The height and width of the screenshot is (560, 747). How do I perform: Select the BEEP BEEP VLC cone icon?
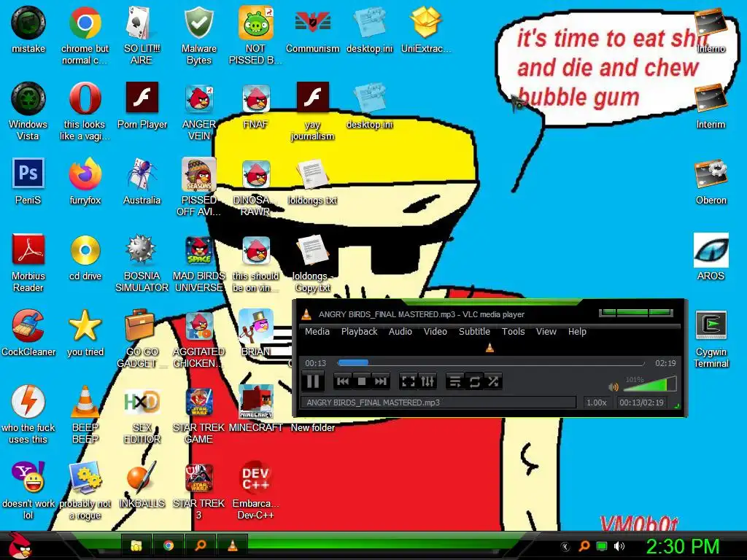(x=85, y=415)
